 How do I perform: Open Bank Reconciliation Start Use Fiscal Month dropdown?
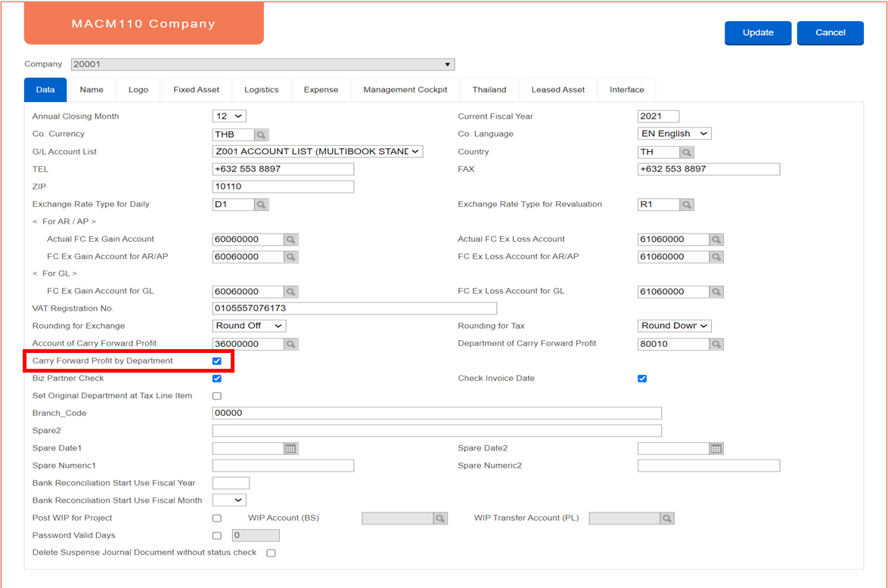pyautogui.click(x=229, y=500)
